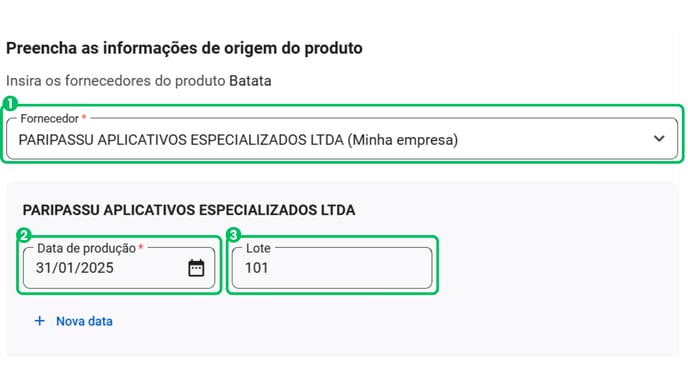The height and width of the screenshot is (387, 688).
Task: Click the green step 3 badge
Action: [233, 235]
